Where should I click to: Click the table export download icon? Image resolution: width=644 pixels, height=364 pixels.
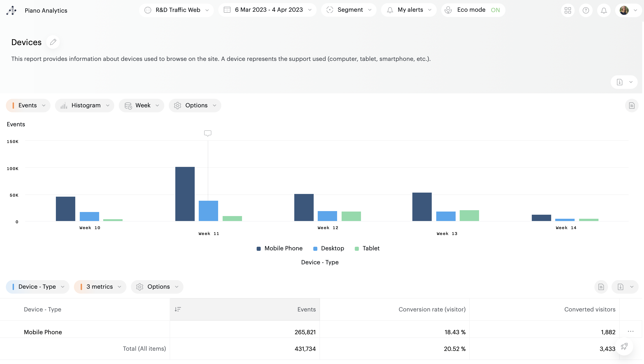point(620,287)
